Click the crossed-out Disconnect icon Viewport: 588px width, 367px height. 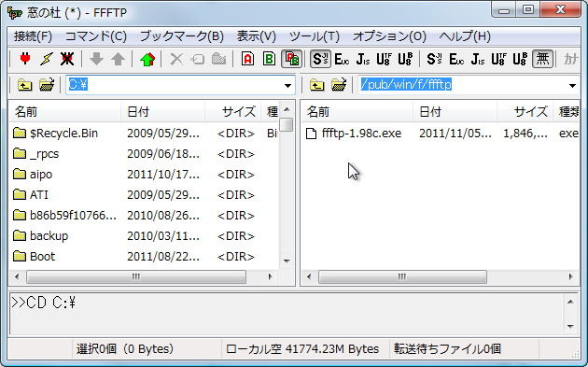click(x=67, y=59)
